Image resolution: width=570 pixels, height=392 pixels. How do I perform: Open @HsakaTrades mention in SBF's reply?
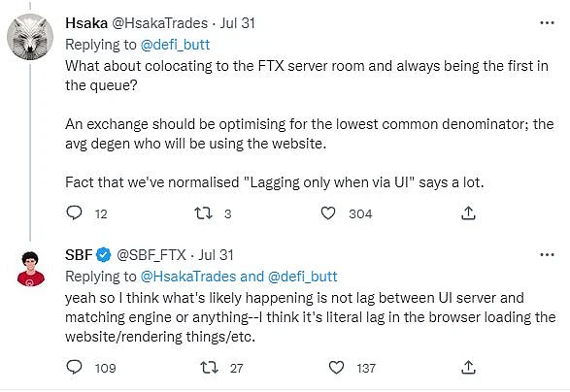(x=188, y=277)
